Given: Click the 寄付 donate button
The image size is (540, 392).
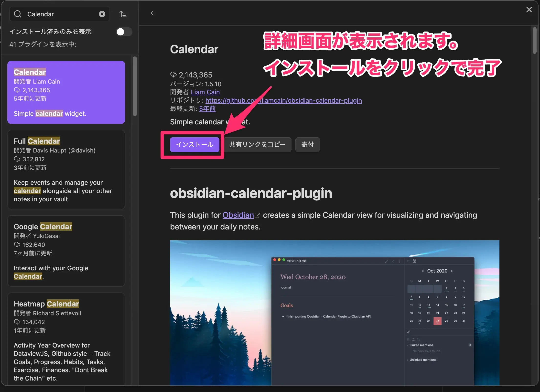Looking at the screenshot, I should tap(307, 144).
